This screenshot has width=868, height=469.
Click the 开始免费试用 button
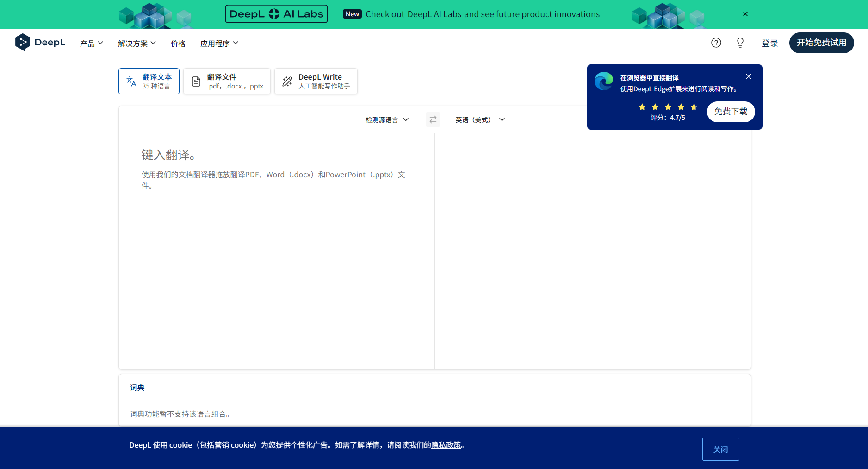[821, 43]
